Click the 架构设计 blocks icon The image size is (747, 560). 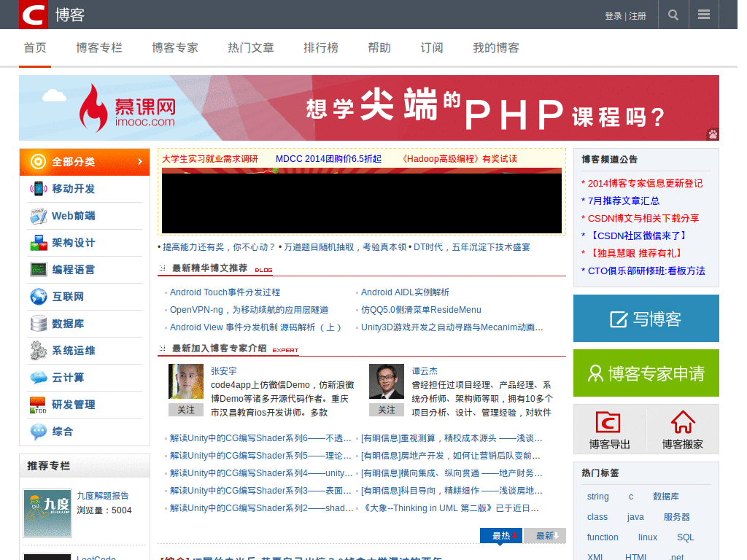pos(38,243)
